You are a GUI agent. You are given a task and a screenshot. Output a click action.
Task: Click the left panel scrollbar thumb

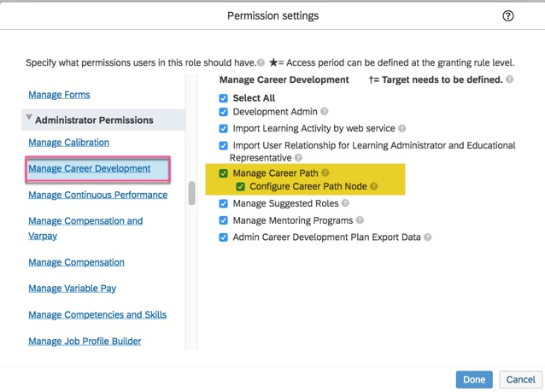click(x=192, y=194)
